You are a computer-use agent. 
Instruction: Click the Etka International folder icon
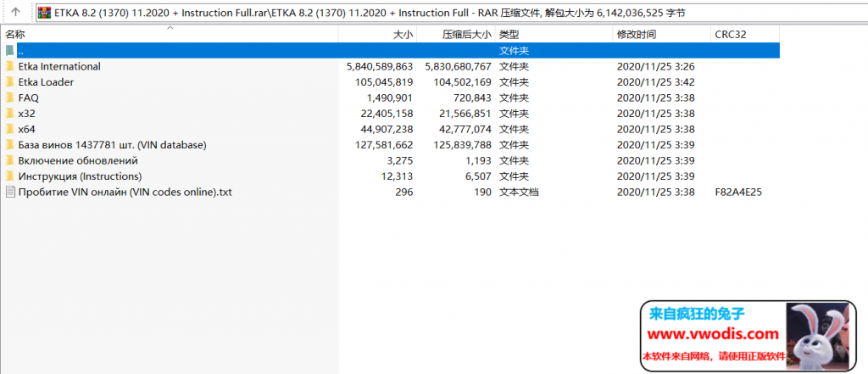point(9,66)
